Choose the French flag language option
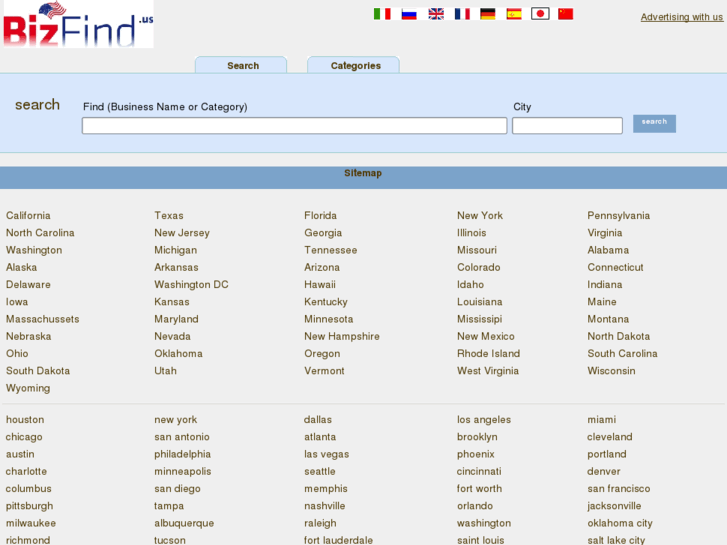This screenshot has width=727, height=545. point(462,14)
